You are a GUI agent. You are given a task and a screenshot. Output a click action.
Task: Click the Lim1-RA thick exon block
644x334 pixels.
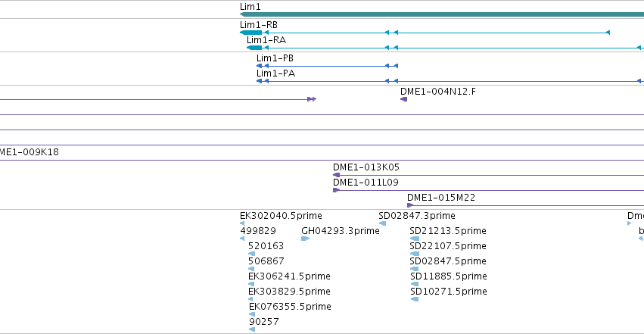(x=254, y=48)
